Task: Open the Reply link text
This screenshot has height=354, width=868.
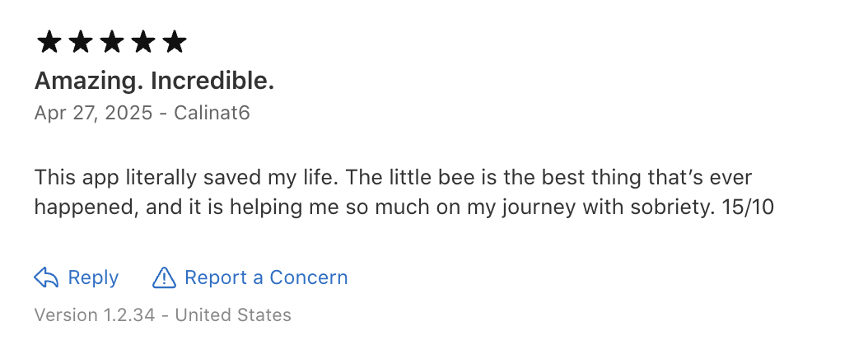Action: pyautogui.click(x=93, y=278)
